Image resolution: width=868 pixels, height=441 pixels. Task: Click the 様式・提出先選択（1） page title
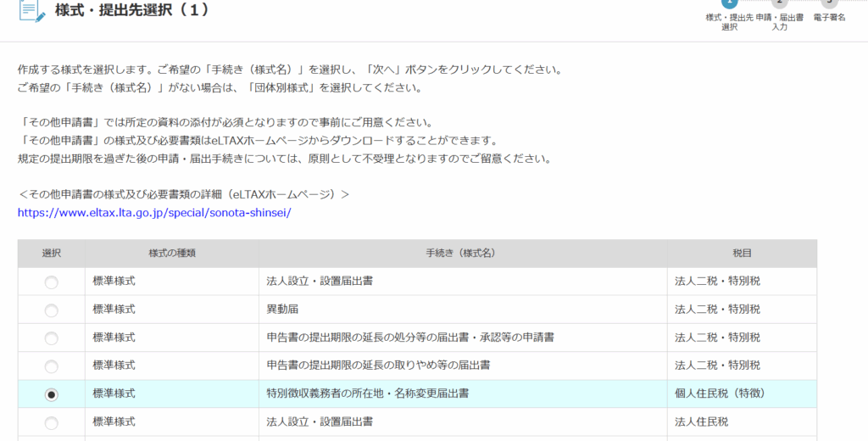coord(131,11)
